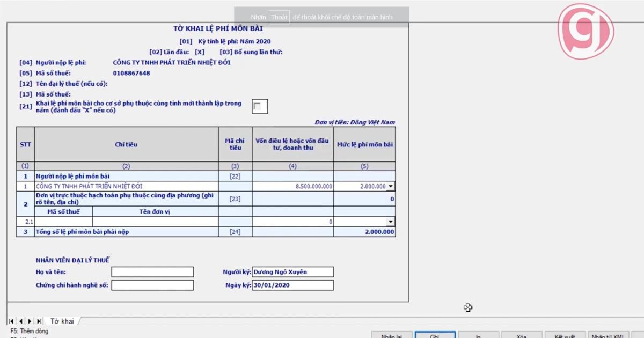Open the fee dropdown beside 2.000.000
This screenshot has width=644, height=338.
[391, 186]
